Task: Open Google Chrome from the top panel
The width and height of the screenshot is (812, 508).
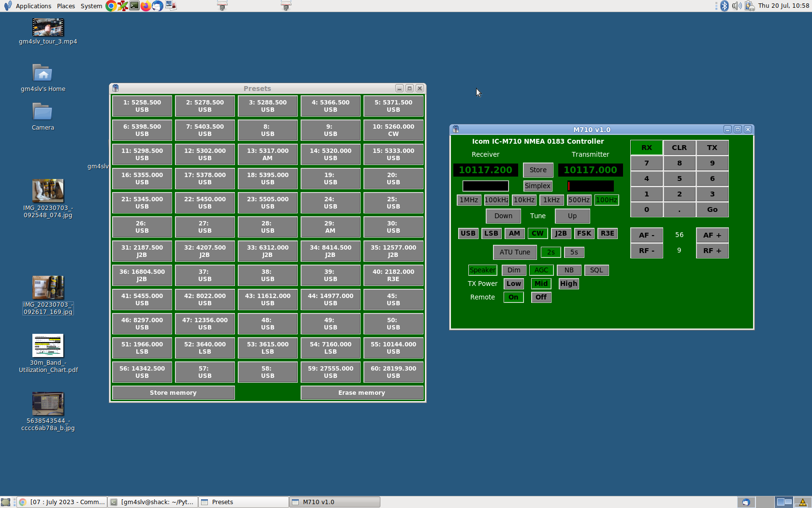Action: click(111, 6)
